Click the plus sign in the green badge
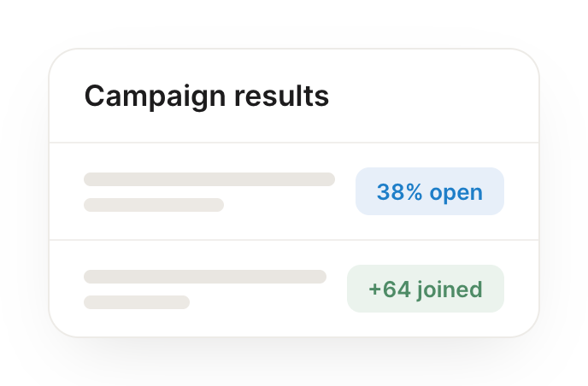This screenshot has width=588, height=386. 374,289
